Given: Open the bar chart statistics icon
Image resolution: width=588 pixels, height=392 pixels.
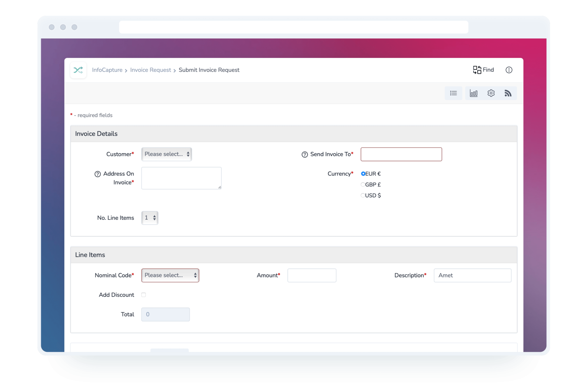Looking at the screenshot, I should [x=474, y=93].
